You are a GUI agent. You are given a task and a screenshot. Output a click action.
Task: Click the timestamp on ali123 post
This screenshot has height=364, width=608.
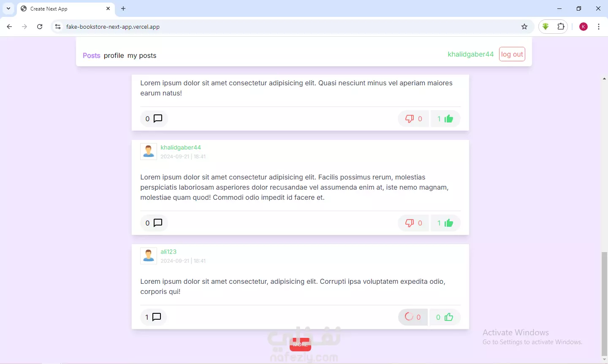coord(183,261)
